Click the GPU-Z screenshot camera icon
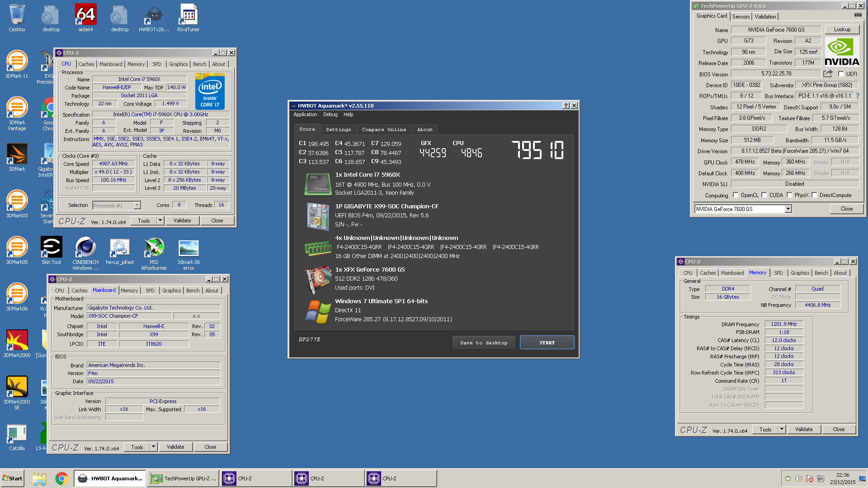868x488 pixels. tap(858, 15)
